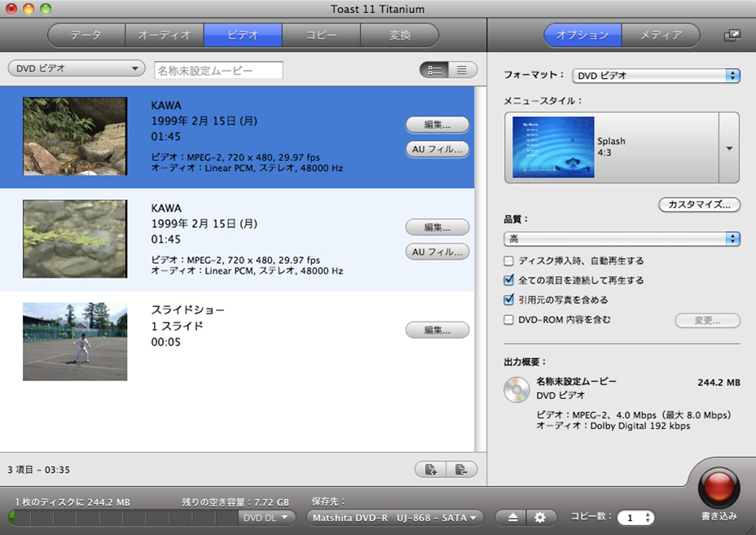Click 編集 for the スライドショー item

(437, 330)
